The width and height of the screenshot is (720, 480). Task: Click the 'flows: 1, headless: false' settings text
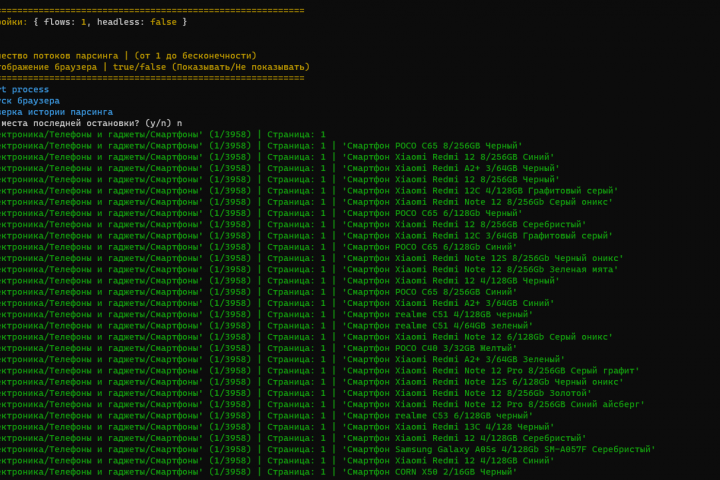point(110,22)
